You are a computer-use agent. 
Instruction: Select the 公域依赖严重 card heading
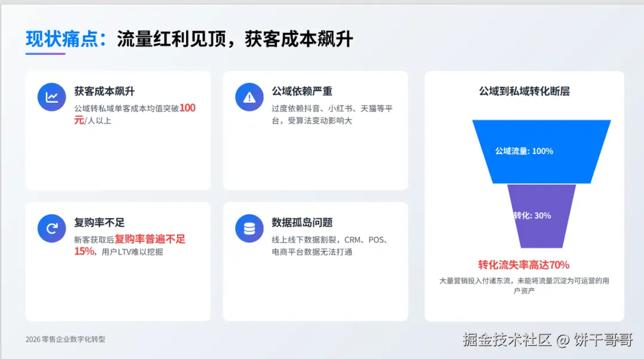302,91
